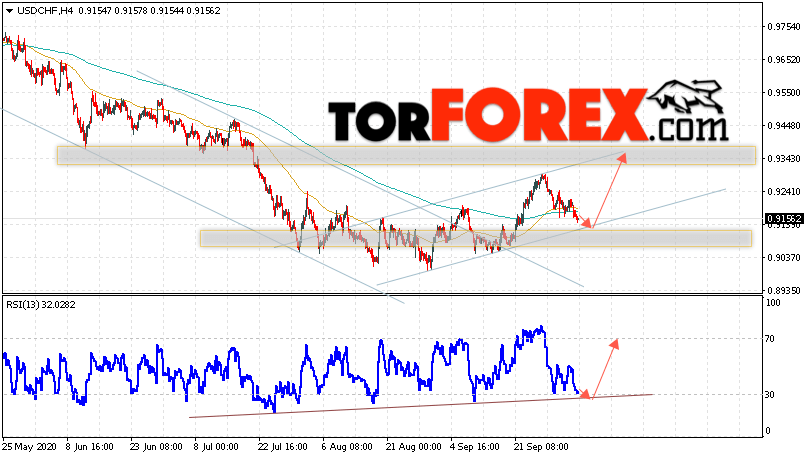Viewport: 808px width, 458px height.
Task: Click the RSI scale value 0
Action: click(768, 431)
